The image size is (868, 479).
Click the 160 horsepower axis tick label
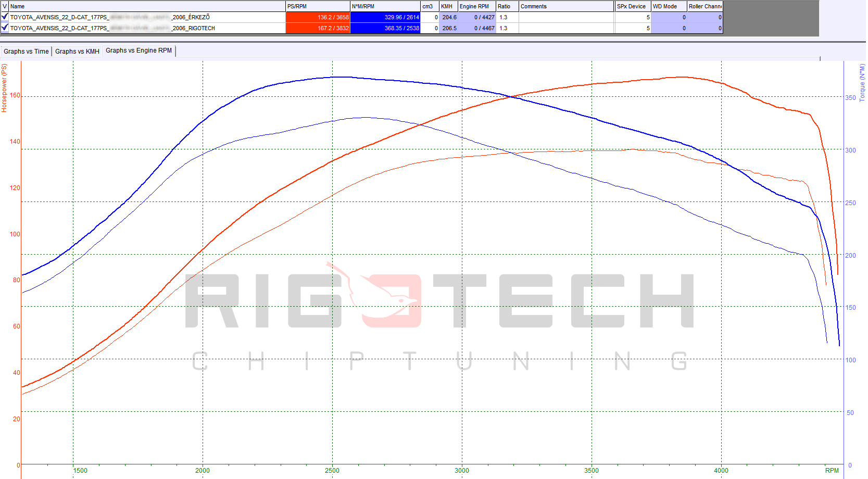[15, 95]
